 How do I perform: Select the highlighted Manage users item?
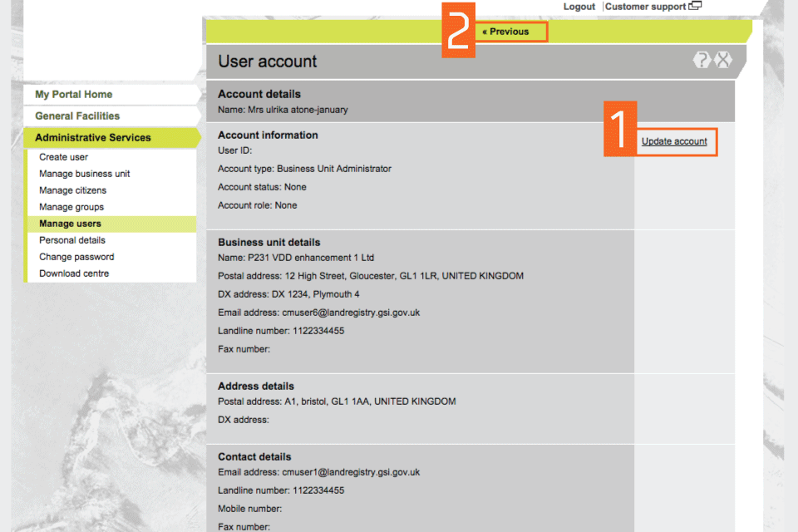click(x=71, y=224)
